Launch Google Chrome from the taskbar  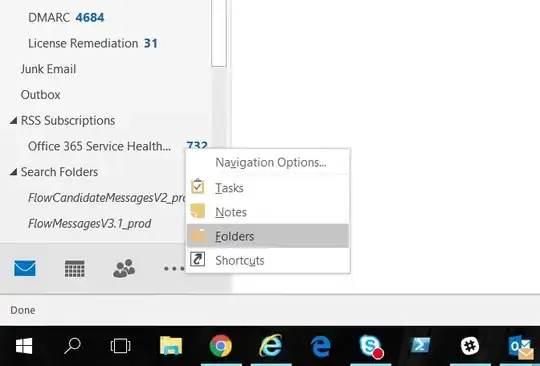tap(221, 345)
